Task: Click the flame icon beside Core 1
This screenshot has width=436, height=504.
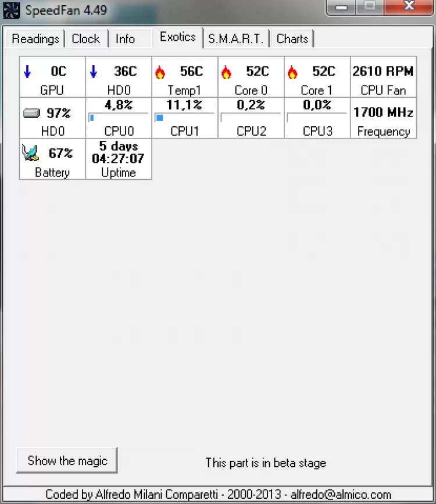Action: [292, 72]
